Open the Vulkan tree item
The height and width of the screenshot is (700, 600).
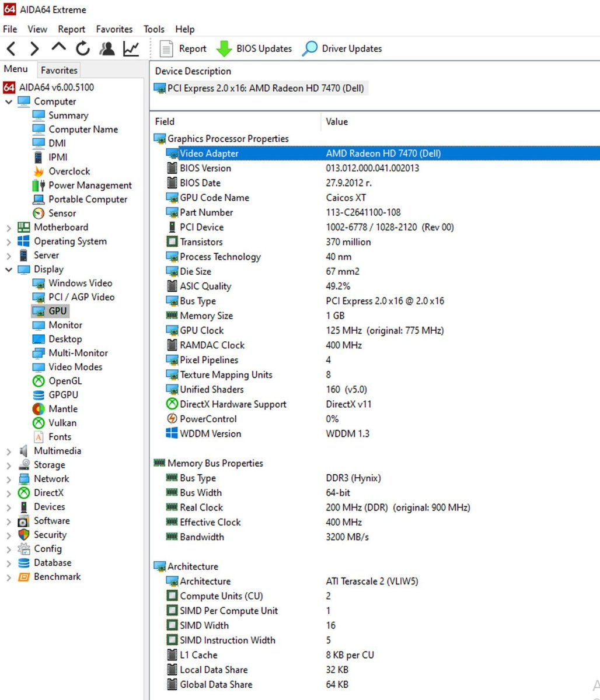pyautogui.click(x=54, y=423)
